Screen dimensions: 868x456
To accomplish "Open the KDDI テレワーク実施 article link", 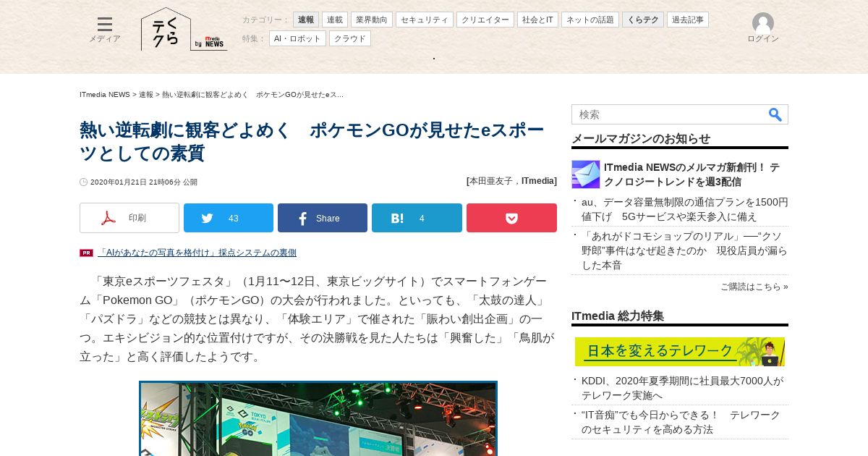I will [682, 388].
